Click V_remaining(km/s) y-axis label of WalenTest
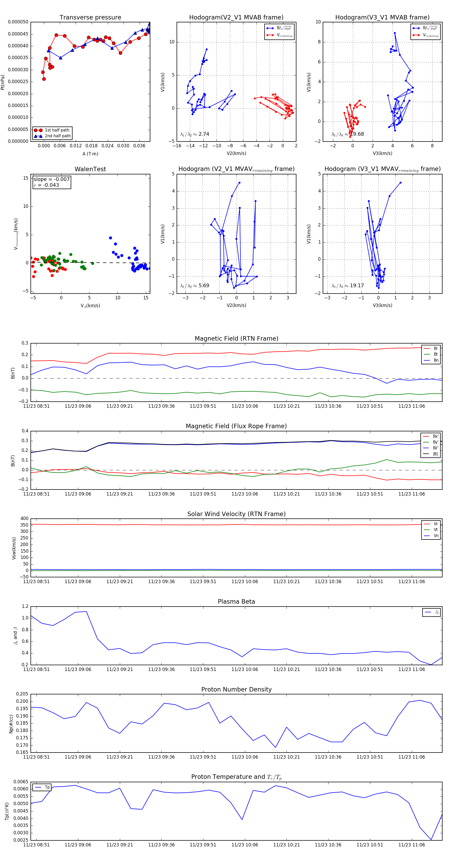This screenshot has width=473, height=868. (x=16, y=234)
